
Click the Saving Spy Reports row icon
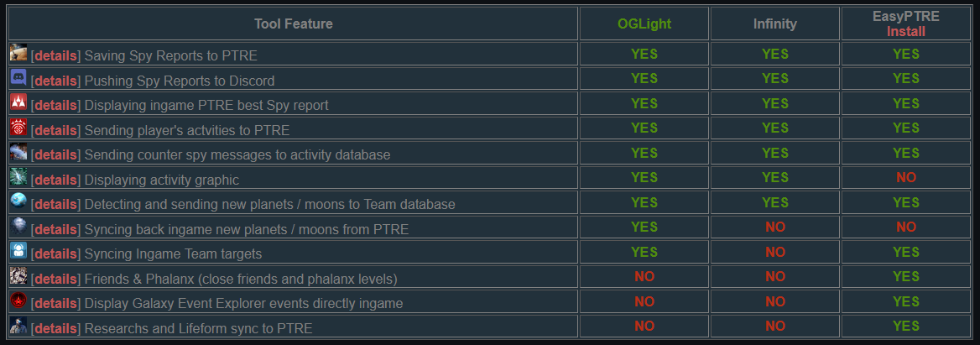click(x=18, y=53)
